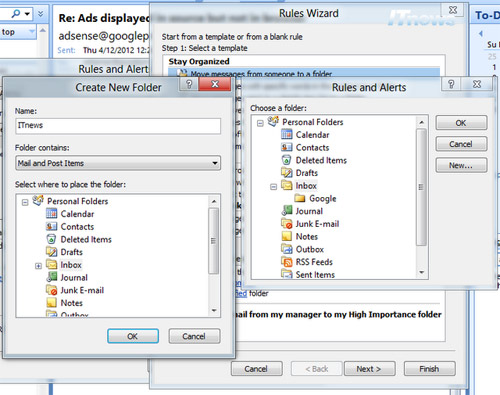
Task: Click Google folder icon in Choose a folder tree
Action: pos(300,198)
